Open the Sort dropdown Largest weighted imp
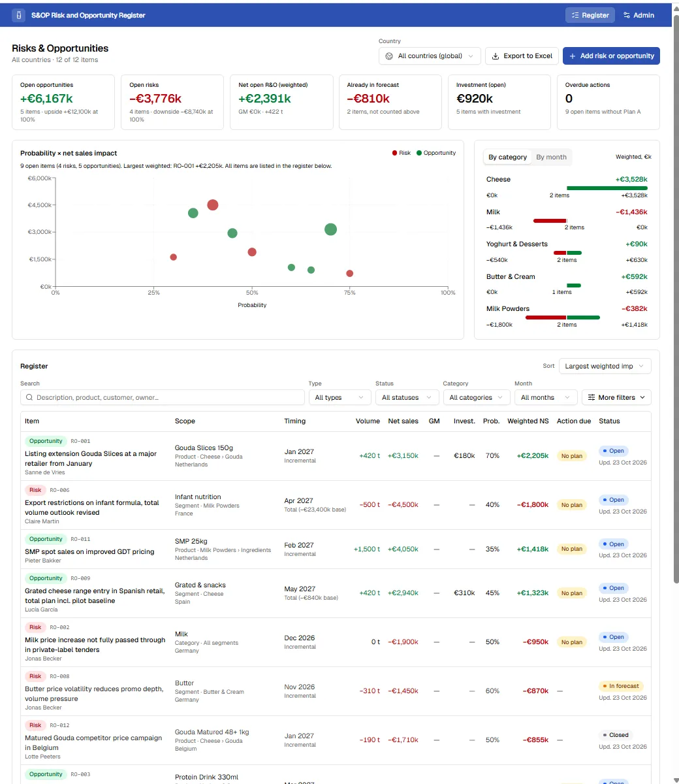This screenshot has width=679, height=784. click(605, 366)
